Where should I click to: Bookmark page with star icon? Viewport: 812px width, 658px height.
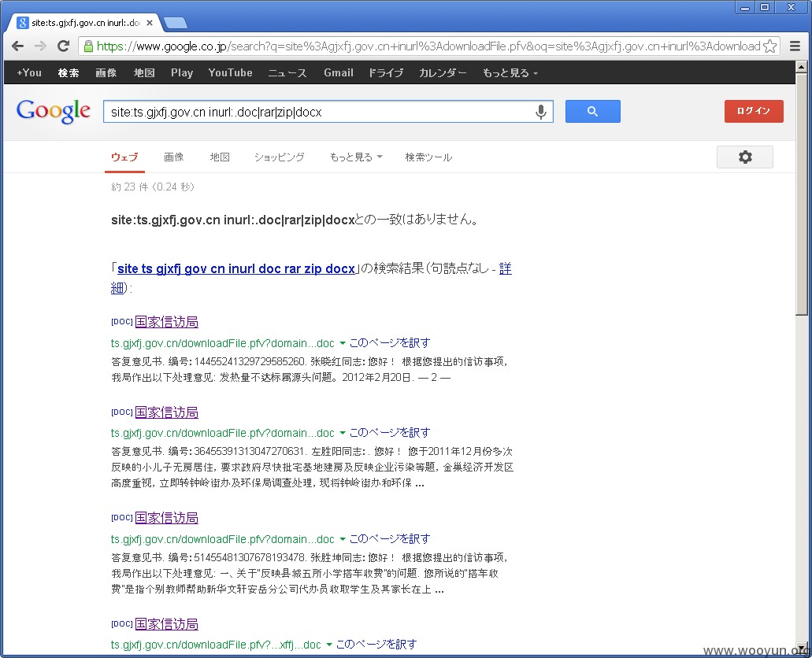[770, 46]
